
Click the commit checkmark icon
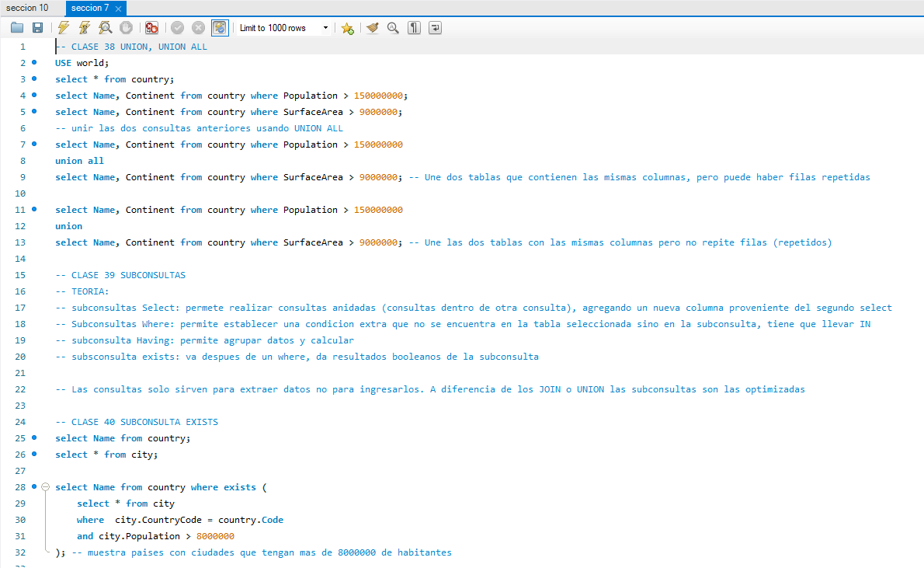[177, 28]
